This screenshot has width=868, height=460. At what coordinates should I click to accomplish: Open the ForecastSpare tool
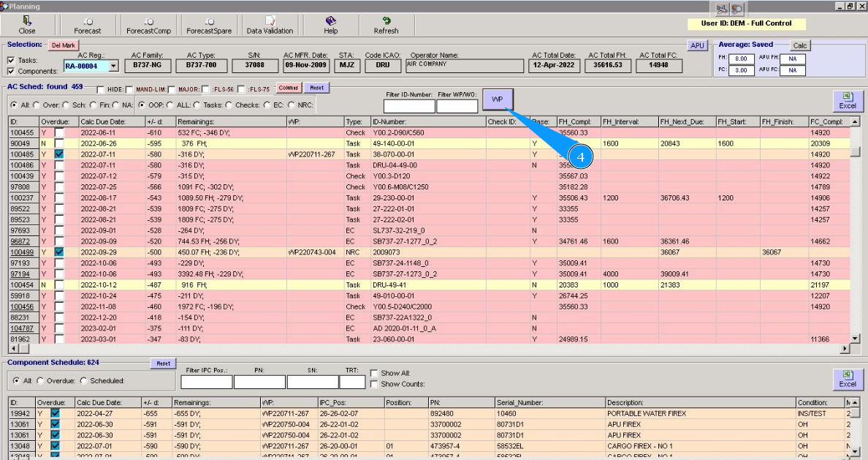[208, 26]
